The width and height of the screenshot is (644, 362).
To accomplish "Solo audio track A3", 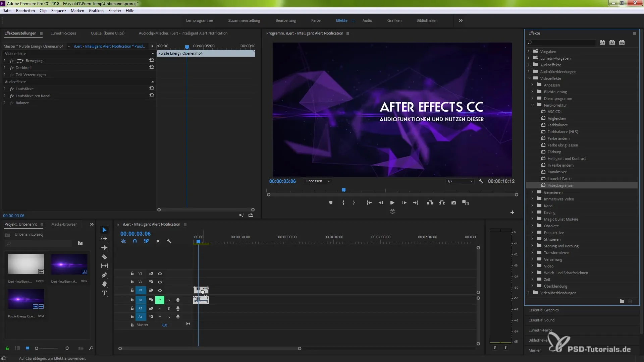I will tap(169, 317).
